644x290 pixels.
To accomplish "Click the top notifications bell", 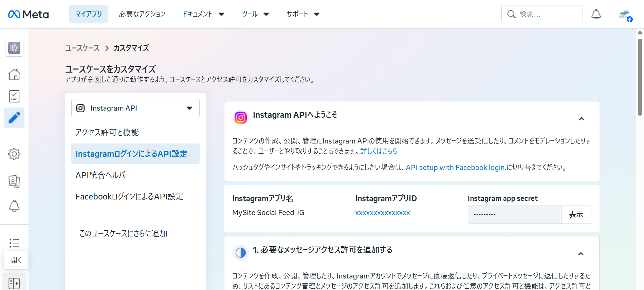I will point(596,14).
